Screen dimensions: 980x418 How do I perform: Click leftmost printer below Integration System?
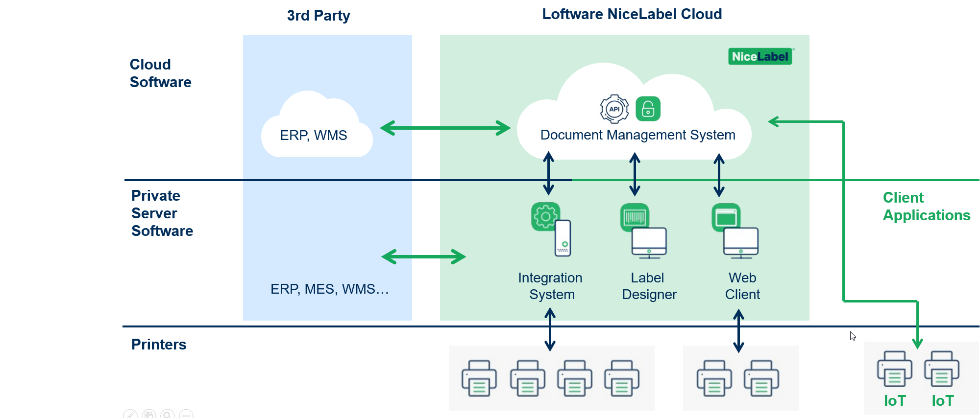pos(479,378)
